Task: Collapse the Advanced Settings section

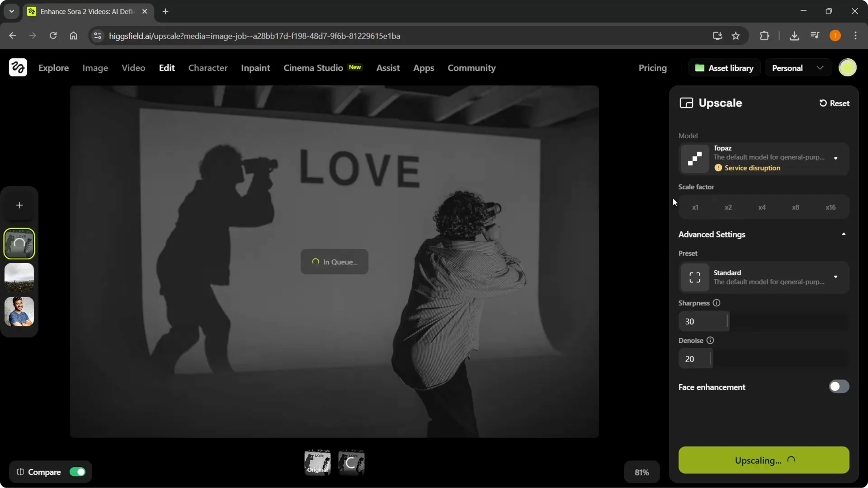Action: coord(844,234)
